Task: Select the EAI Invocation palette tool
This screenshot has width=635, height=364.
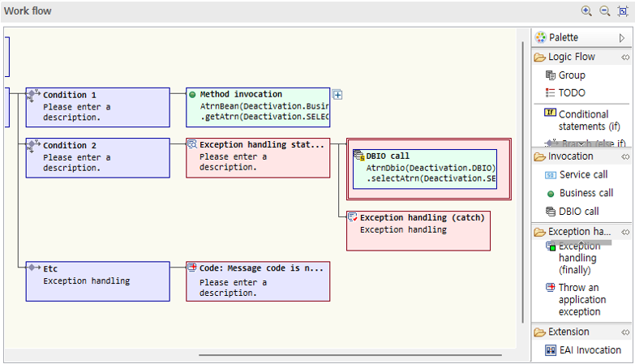Action: point(589,350)
